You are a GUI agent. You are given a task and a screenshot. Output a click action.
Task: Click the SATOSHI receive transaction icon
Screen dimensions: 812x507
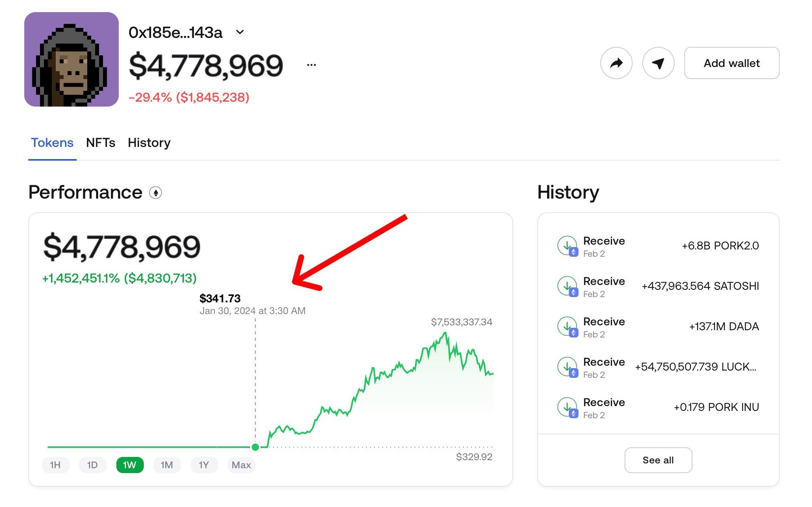tap(568, 286)
